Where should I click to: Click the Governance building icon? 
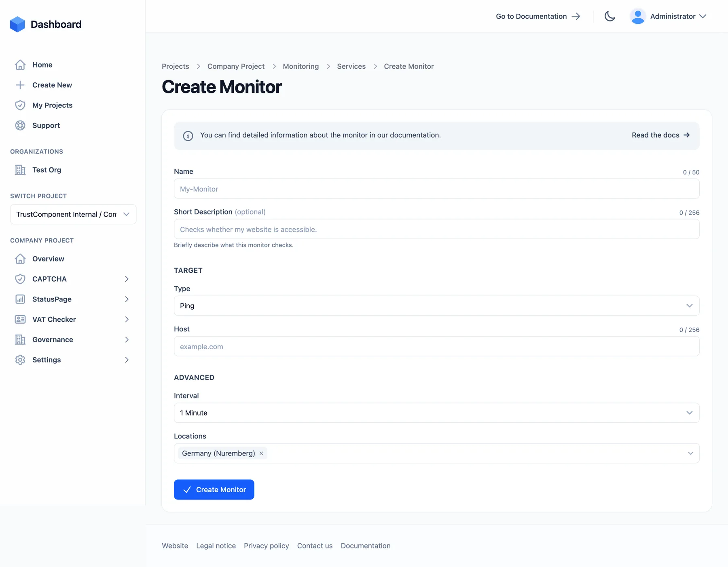(x=20, y=339)
